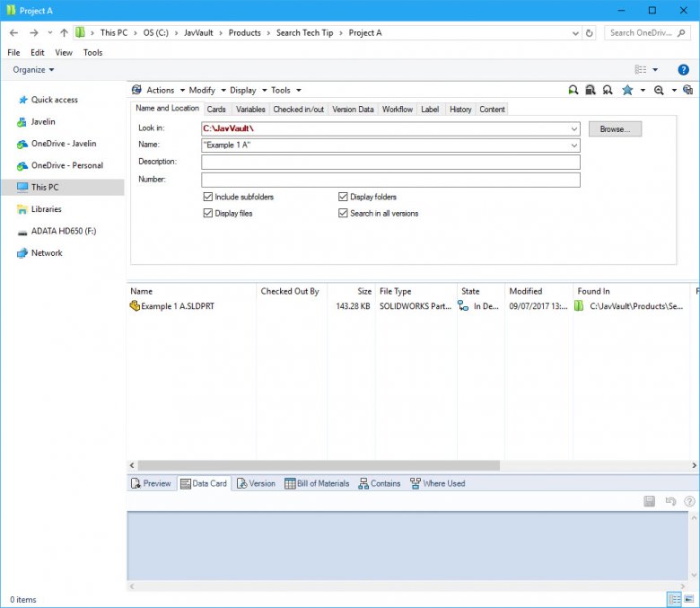
Task: Click the data card help icon
Action: coord(689,501)
